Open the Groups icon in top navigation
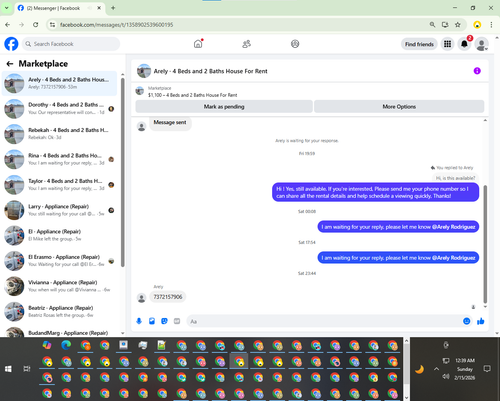The image size is (500, 401). tap(295, 44)
